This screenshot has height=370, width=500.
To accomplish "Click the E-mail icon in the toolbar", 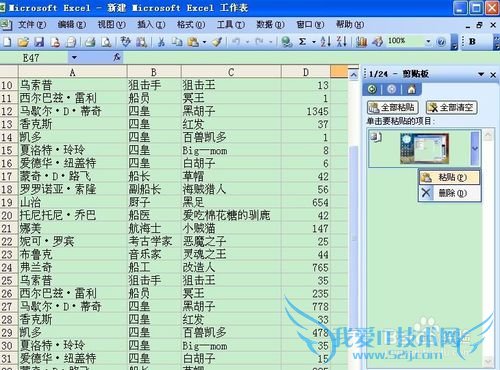I will click(x=71, y=42).
